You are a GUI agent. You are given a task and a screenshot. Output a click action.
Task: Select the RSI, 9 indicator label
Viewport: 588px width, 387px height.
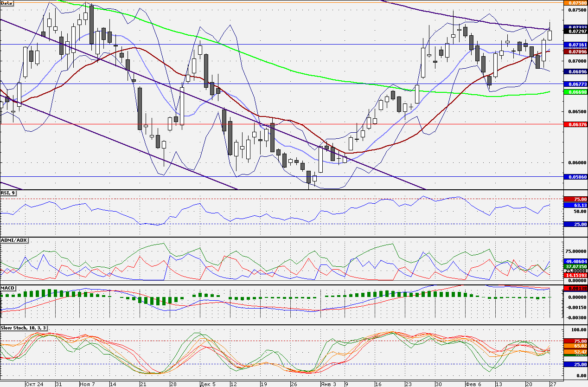[x=8, y=193]
